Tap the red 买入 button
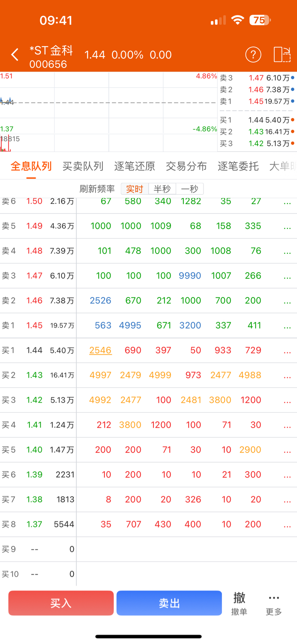The image size is (297, 644). pyautogui.click(x=61, y=603)
